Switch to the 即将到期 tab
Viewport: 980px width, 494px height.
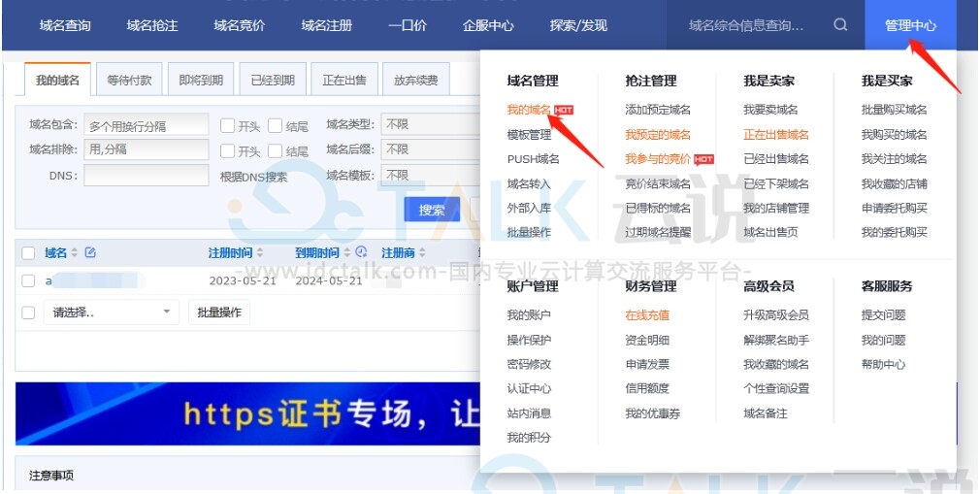pos(201,80)
